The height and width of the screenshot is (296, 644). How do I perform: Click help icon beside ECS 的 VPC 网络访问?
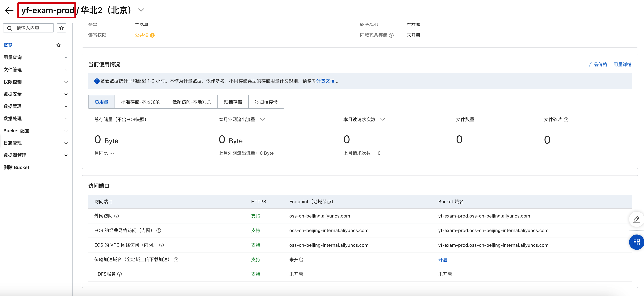point(161,245)
